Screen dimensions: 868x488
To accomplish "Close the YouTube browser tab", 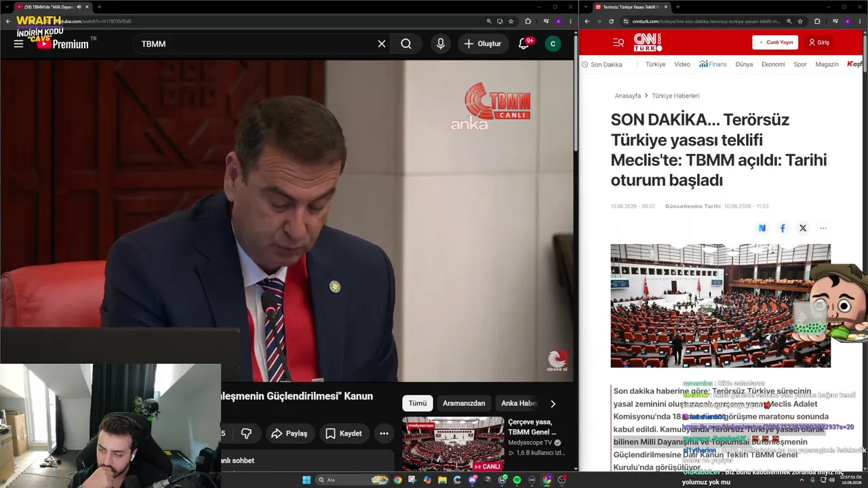I will [x=88, y=7].
